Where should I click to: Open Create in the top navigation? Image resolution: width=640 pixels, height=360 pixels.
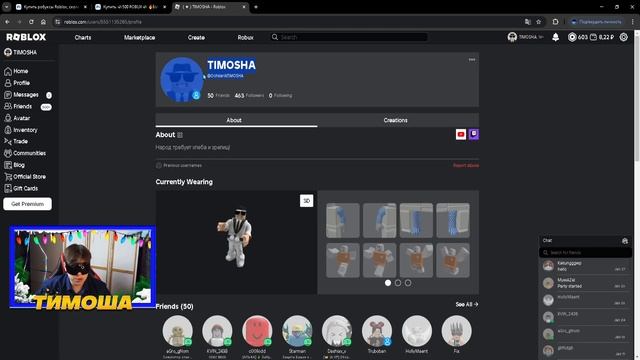(x=196, y=38)
